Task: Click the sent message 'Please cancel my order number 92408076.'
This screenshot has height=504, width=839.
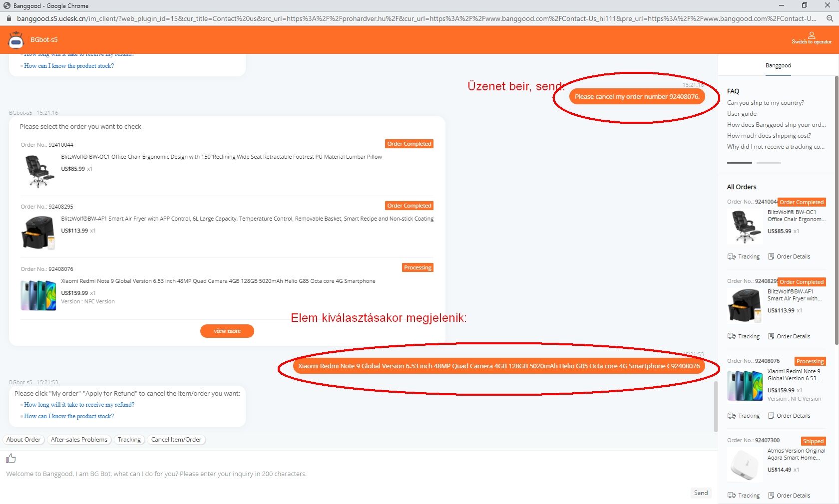Action: (x=637, y=96)
